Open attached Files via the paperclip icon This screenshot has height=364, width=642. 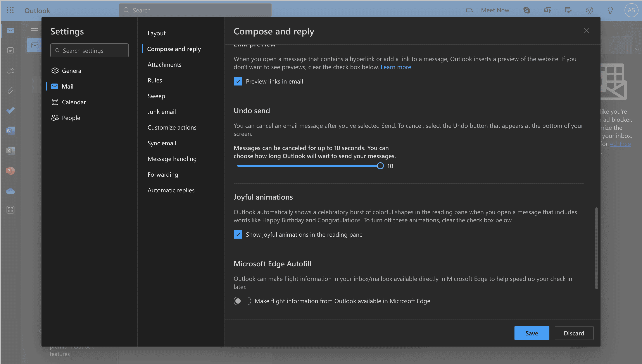pos(10,91)
